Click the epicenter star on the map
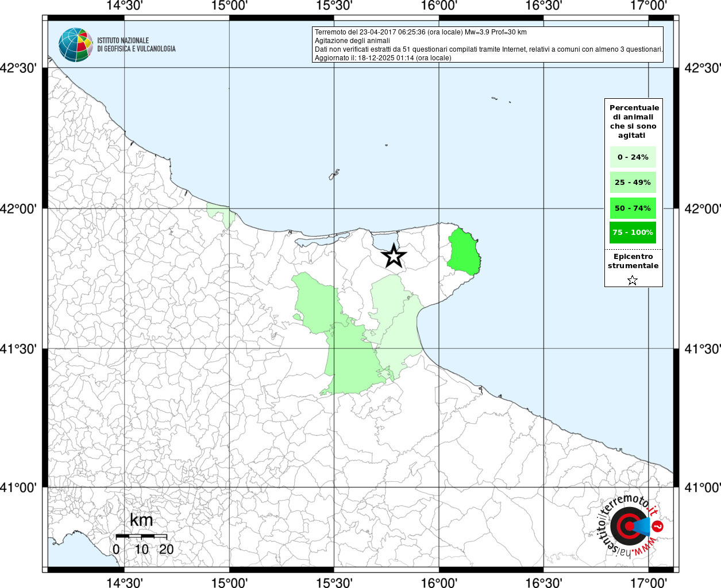Viewport: 721px width, 588px height. point(394,256)
